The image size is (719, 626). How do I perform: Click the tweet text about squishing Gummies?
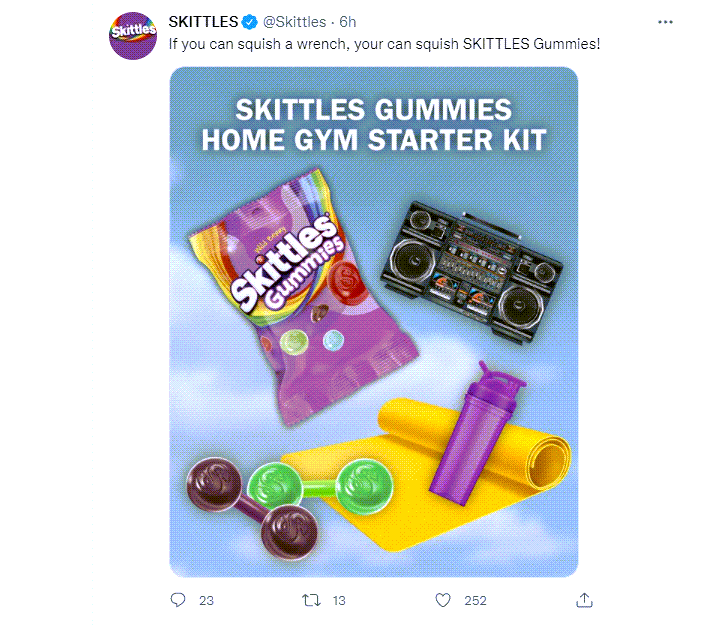[x=384, y=44]
